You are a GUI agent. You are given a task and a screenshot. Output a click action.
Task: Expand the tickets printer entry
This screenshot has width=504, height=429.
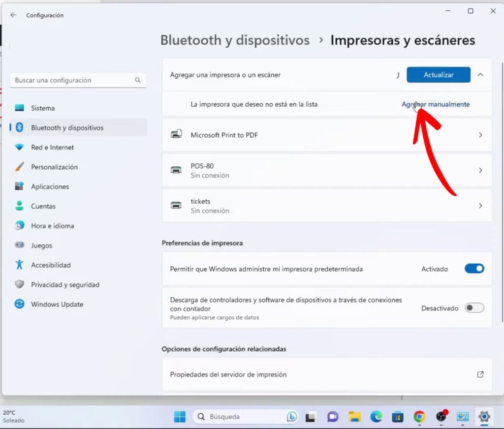coord(480,205)
